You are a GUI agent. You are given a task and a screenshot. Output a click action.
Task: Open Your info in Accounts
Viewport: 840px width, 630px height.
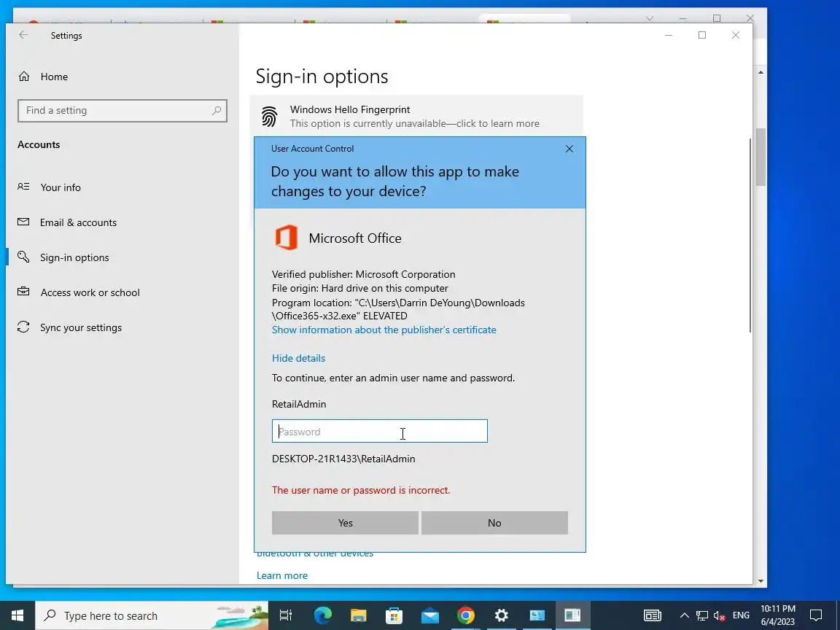pyautogui.click(x=60, y=187)
